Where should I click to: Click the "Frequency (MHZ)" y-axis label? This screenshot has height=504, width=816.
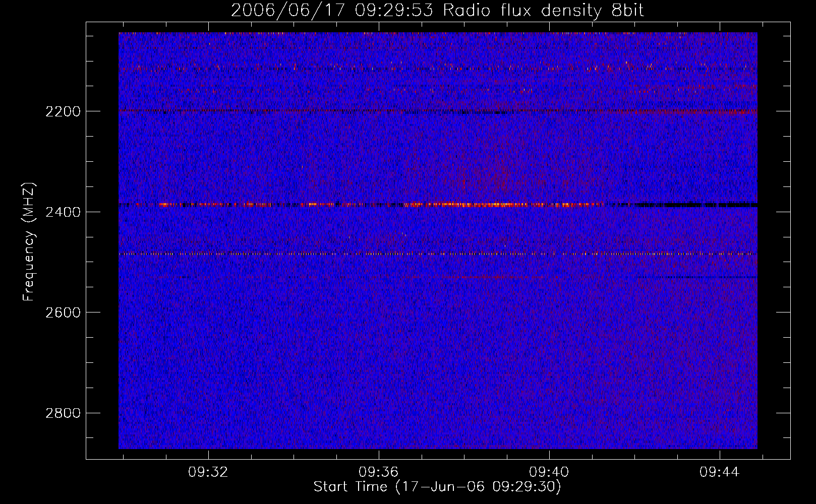coord(29,242)
